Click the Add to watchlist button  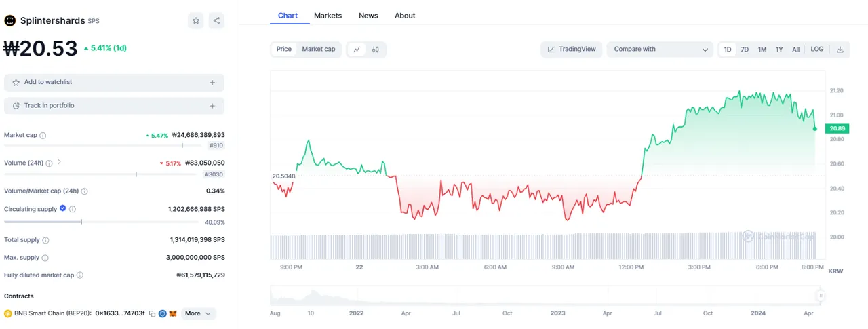pos(114,83)
